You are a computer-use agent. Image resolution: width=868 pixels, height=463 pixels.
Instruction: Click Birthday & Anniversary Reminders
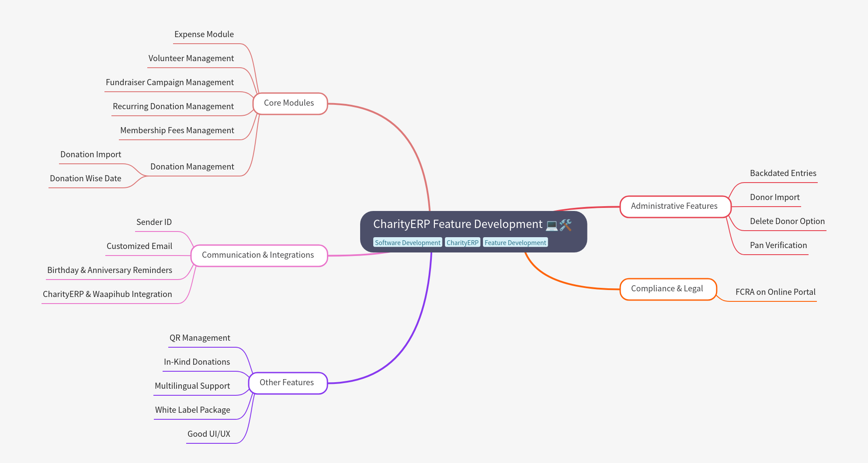click(109, 270)
